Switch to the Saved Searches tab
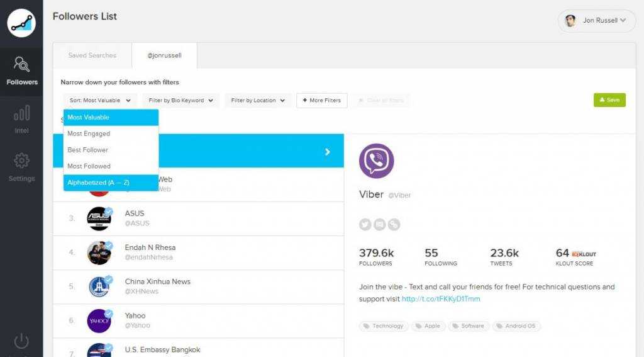Viewport: 644px width, 357px height. 92,55
